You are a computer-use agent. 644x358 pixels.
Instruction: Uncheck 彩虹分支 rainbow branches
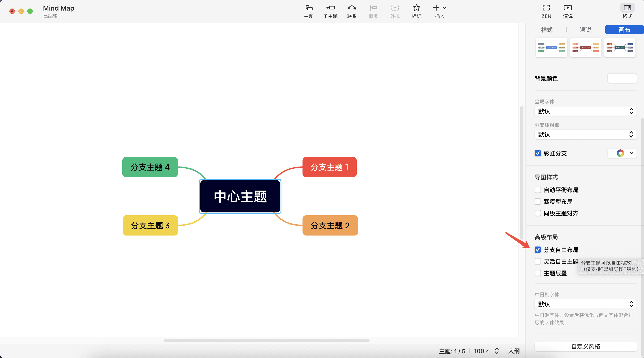point(538,153)
